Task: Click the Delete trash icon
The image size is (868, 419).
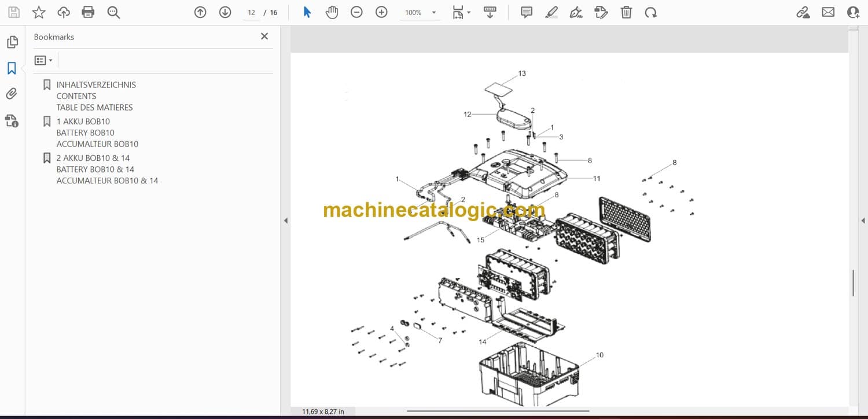Action: pos(626,12)
